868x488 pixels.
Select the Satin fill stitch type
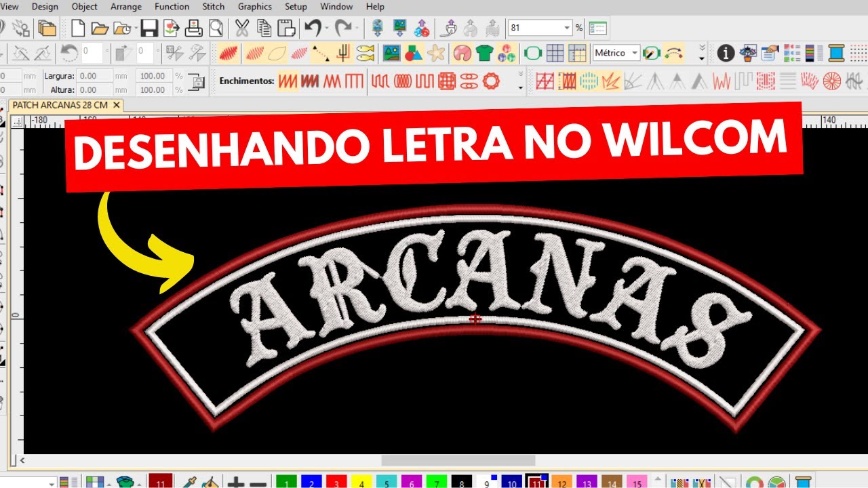[288, 82]
